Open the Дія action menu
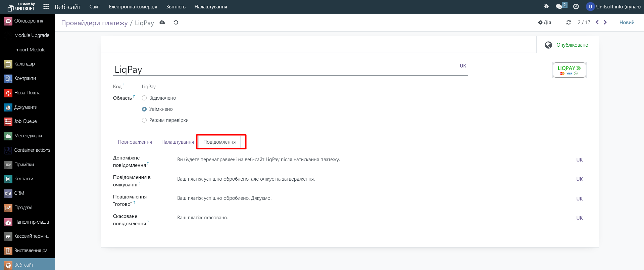 544,22
